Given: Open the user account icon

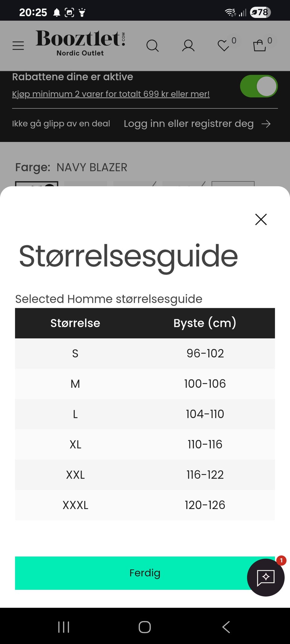Looking at the screenshot, I should 188,46.
